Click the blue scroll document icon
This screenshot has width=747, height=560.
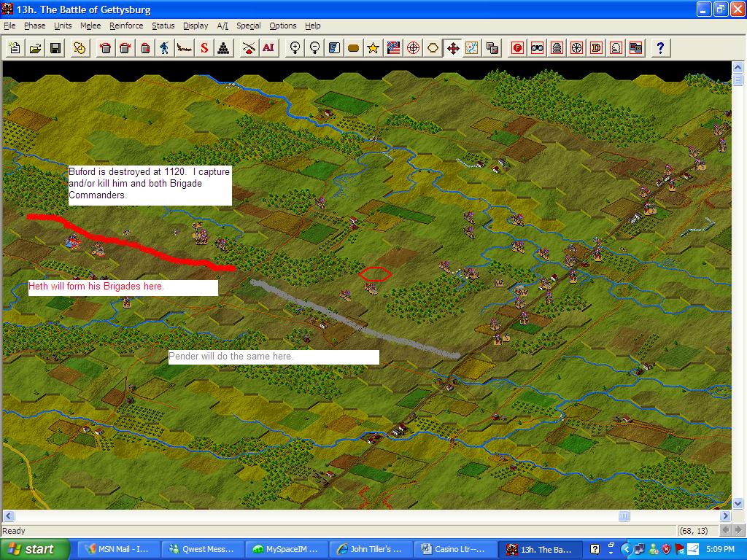coord(334,48)
